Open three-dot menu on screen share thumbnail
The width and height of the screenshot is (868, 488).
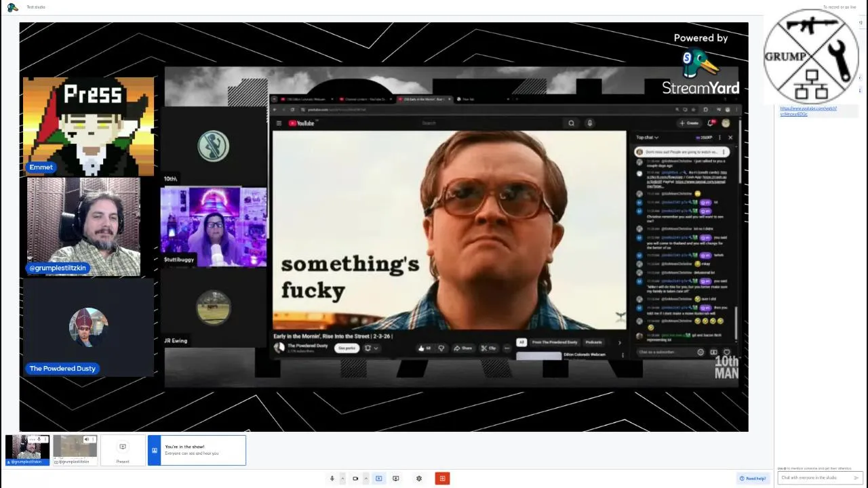(x=93, y=439)
